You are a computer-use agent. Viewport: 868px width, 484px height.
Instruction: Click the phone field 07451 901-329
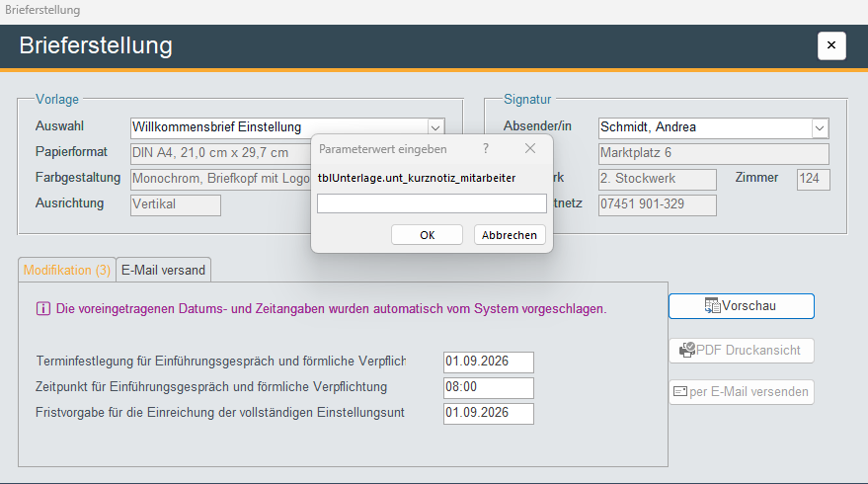click(657, 204)
